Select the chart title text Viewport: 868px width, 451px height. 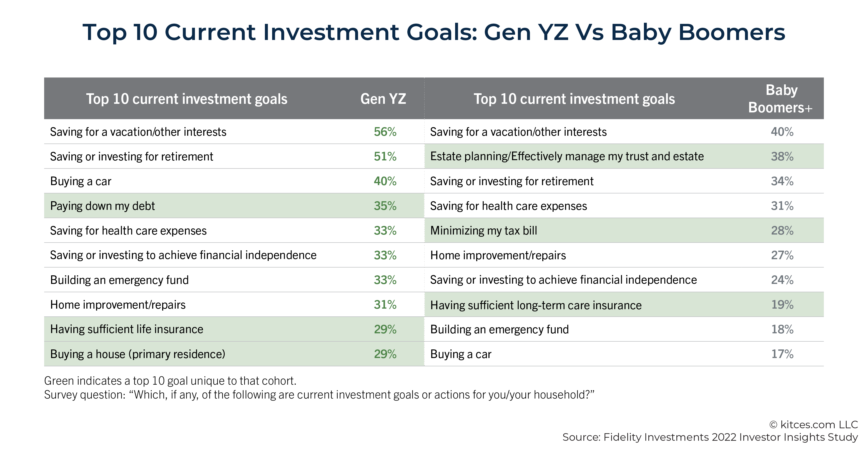[x=434, y=32]
